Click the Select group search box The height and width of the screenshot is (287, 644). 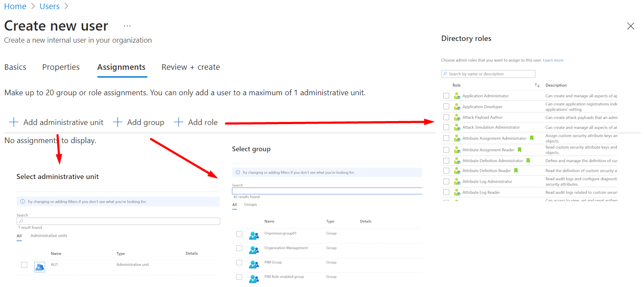327,191
